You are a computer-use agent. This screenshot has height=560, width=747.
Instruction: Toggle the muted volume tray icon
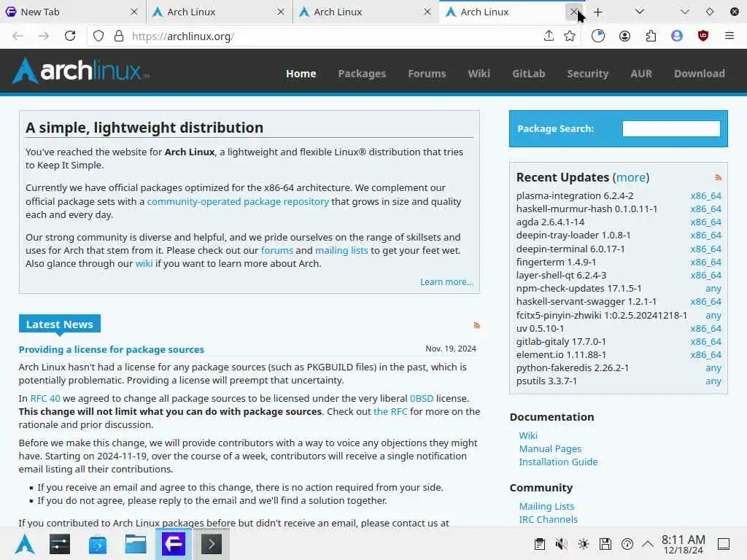coord(562,544)
